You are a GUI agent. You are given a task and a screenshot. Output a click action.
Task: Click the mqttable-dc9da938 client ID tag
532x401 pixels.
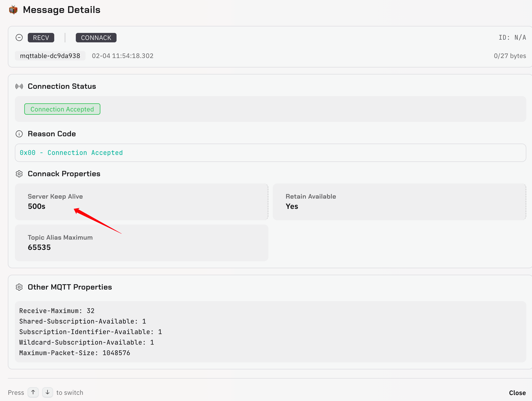point(50,56)
